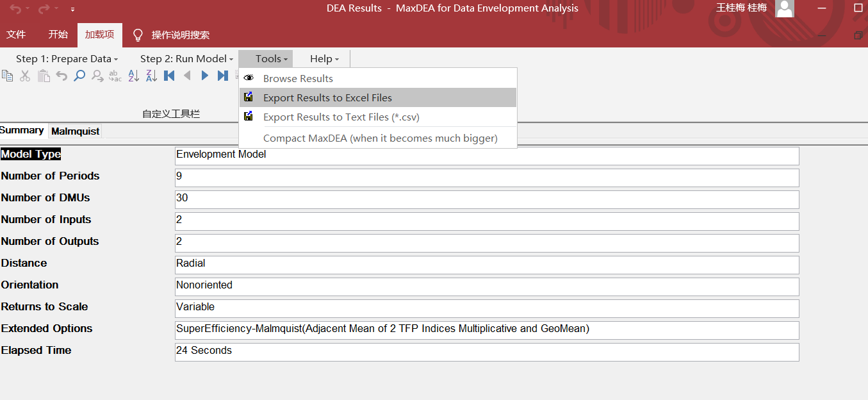868x400 pixels.
Task: Open Find using the magnifier icon
Action: 80,76
